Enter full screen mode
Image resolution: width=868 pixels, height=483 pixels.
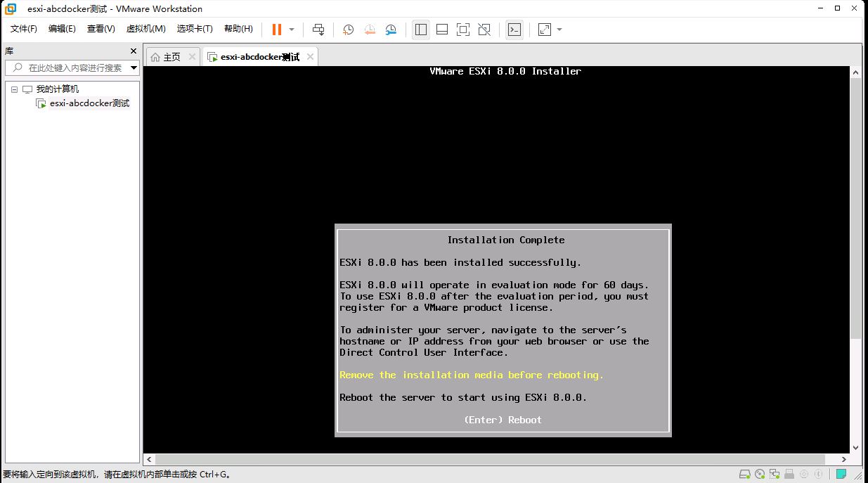click(463, 30)
